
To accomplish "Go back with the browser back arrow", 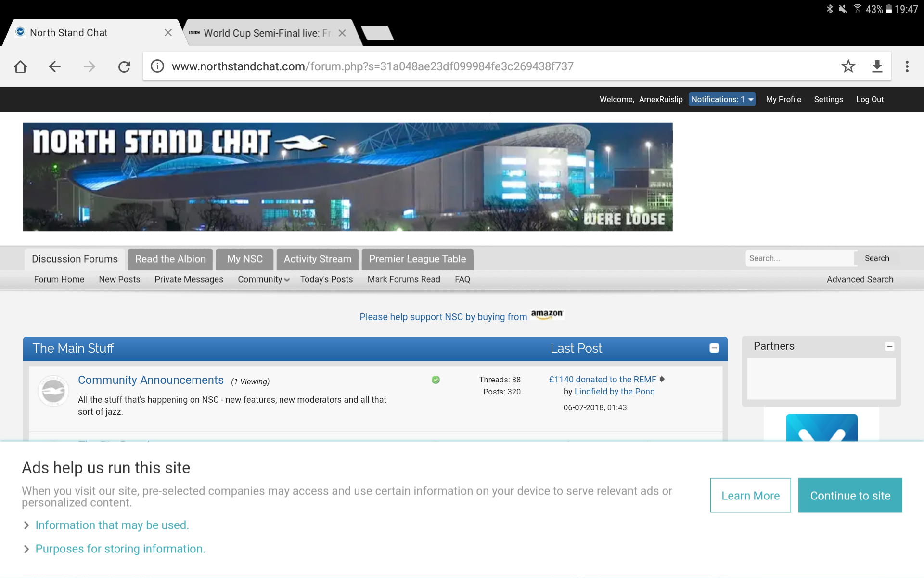I will 55,66.
